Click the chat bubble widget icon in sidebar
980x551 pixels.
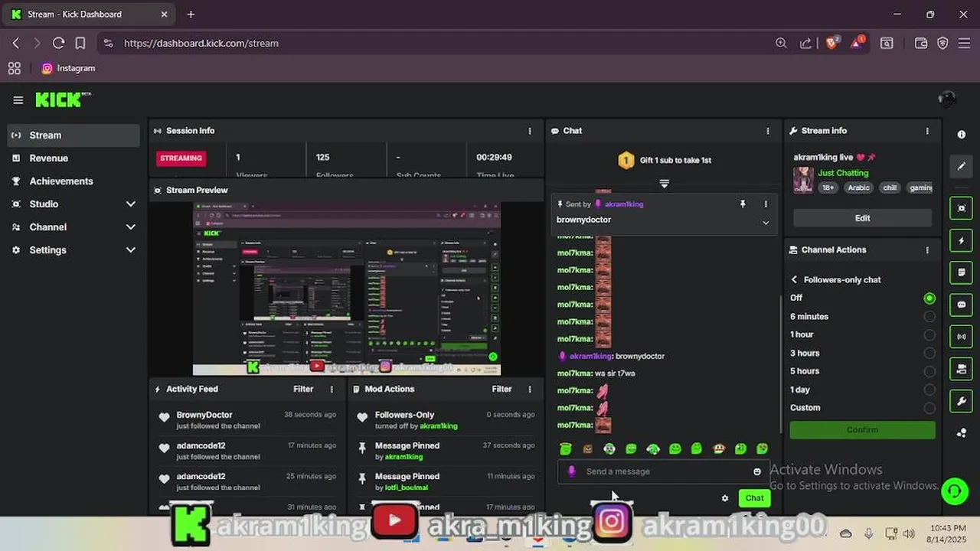[962, 305]
